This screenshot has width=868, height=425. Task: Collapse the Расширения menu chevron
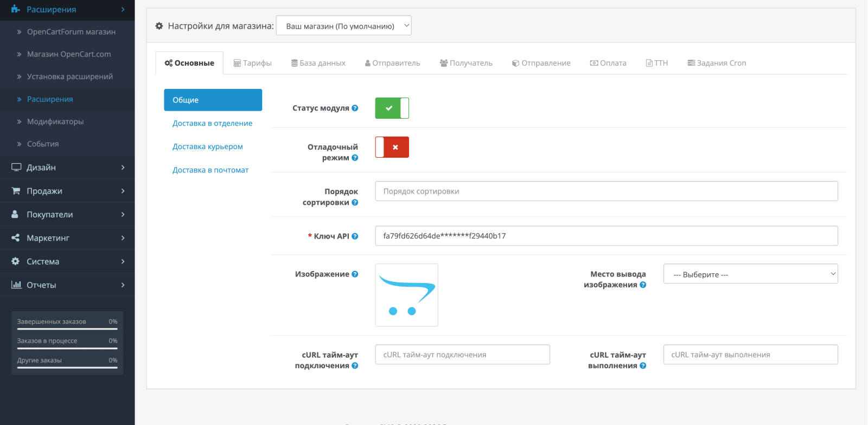click(x=123, y=9)
